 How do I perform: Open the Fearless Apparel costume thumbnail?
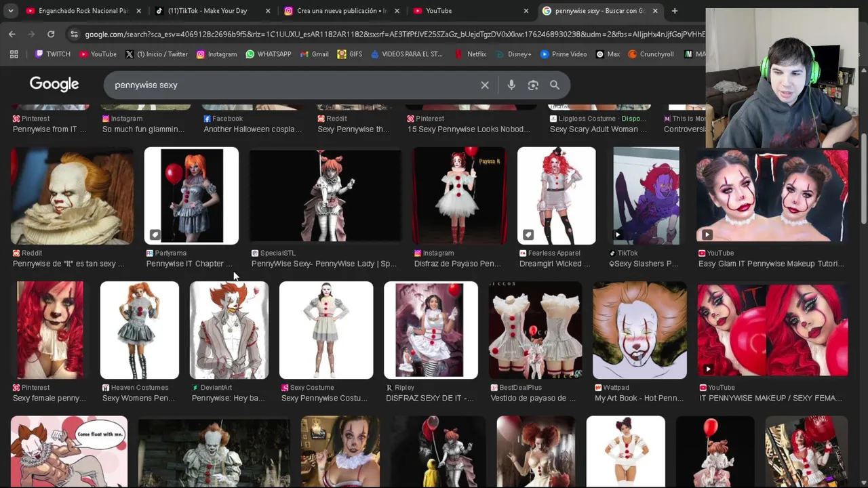coord(556,195)
